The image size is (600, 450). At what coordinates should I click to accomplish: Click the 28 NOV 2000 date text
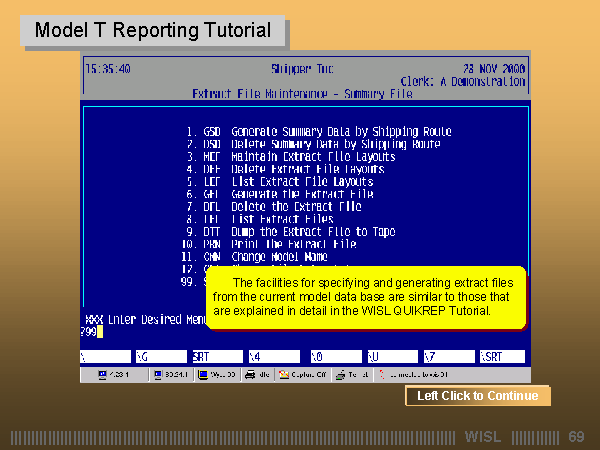click(x=494, y=69)
